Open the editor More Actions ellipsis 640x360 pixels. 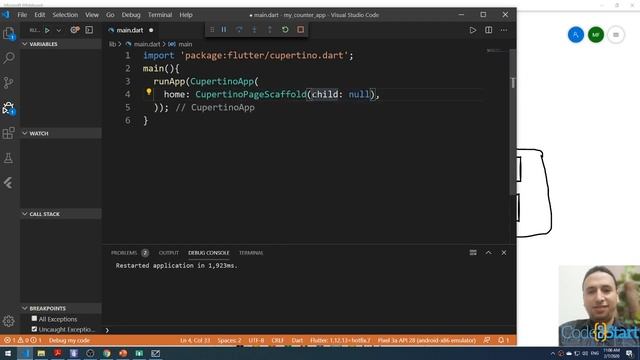[x=504, y=30]
